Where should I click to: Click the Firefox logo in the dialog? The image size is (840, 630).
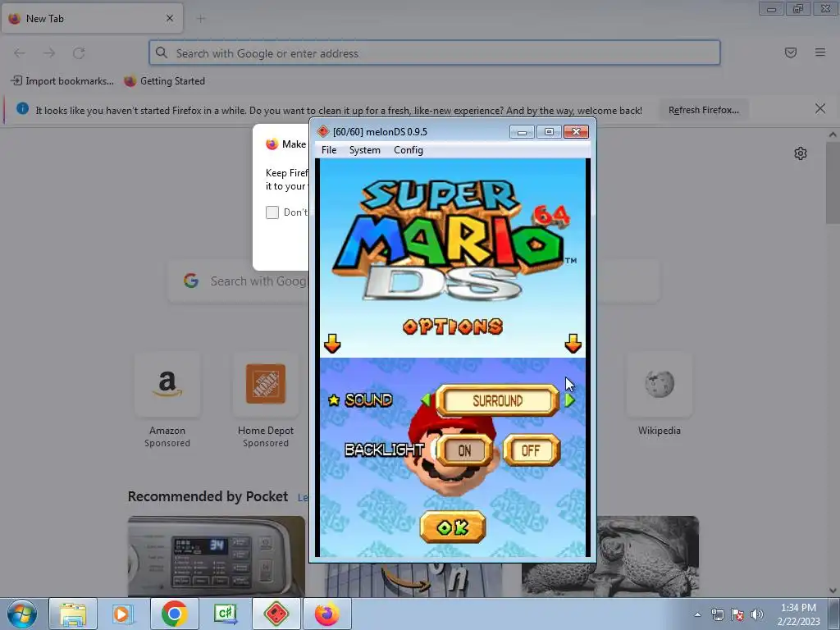coord(272,144)
